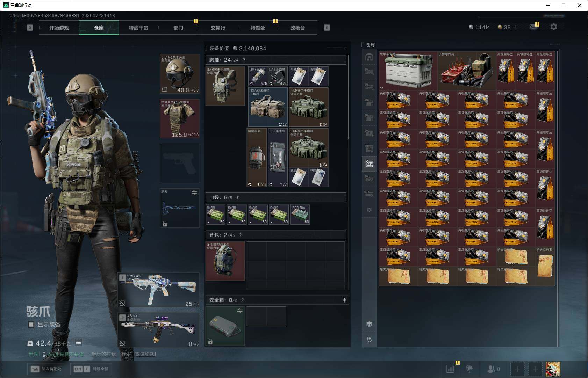Expand the weight details list icon
588x378 pixels.
click(78, 343)
